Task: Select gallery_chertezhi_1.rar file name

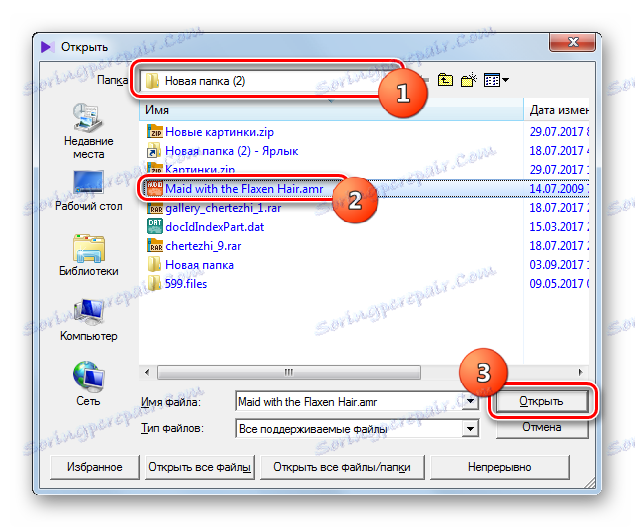Action: [223, 208]
